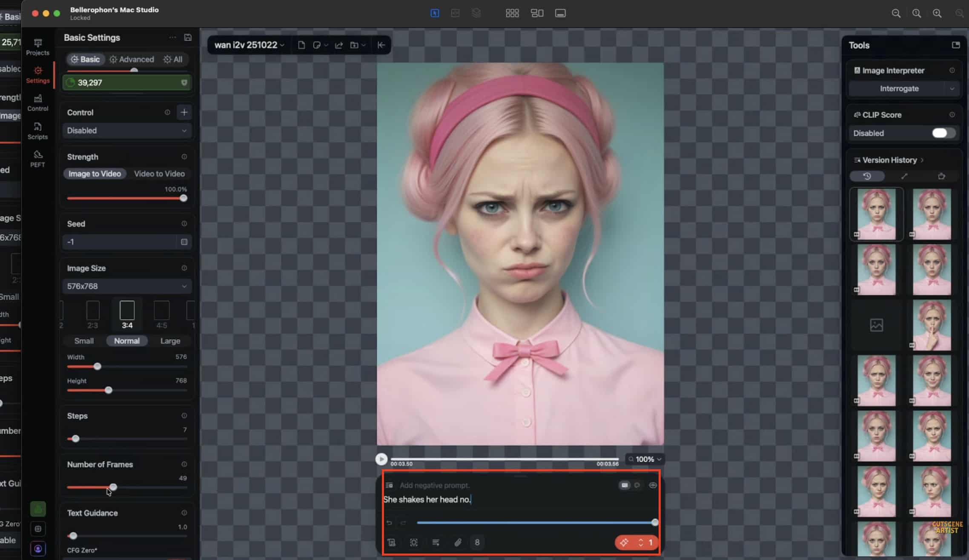Click the info icon next to CLIP Score
The height and width of the screenshot is (560, 969).
pos(952,114)
